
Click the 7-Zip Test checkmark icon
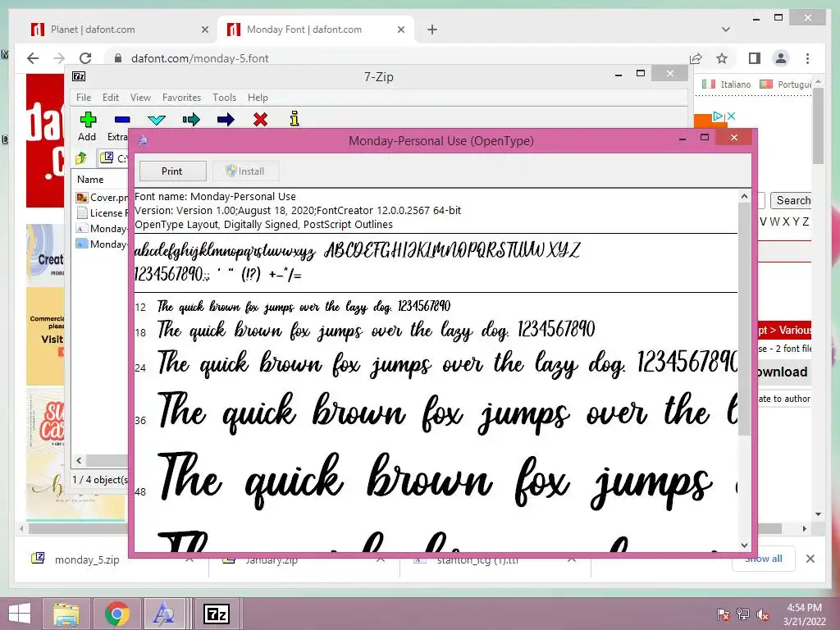(x=157, y=120)
